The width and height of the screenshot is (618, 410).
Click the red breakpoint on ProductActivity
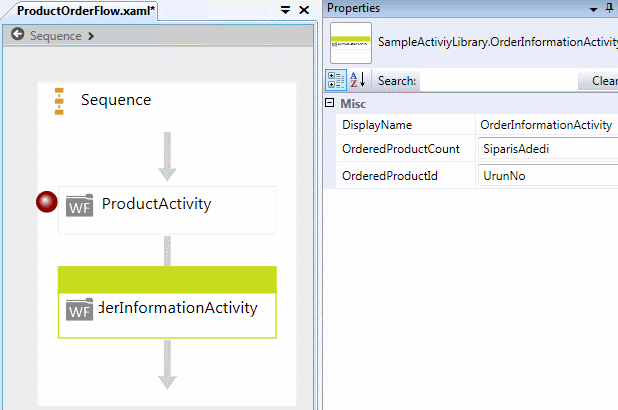click(46, 203)
